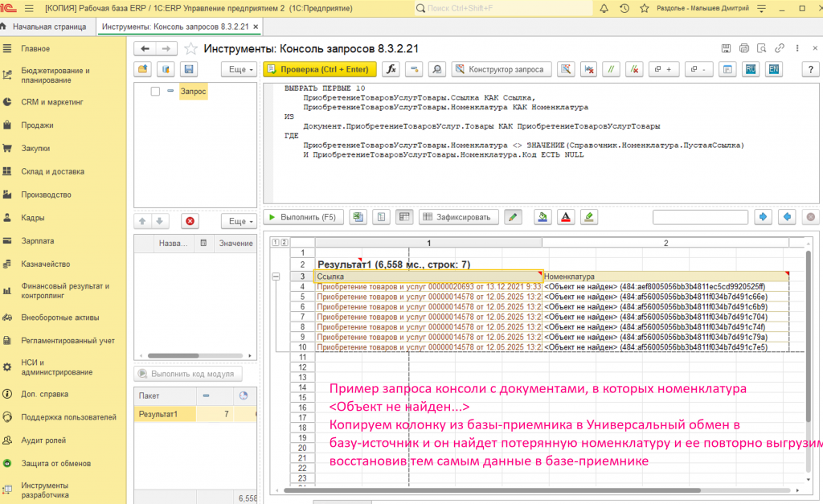The width and height of the screenshot is (823, 504).
Task: Click the magnifier search icon in query toolbar
Action: (x=436, y=69)
